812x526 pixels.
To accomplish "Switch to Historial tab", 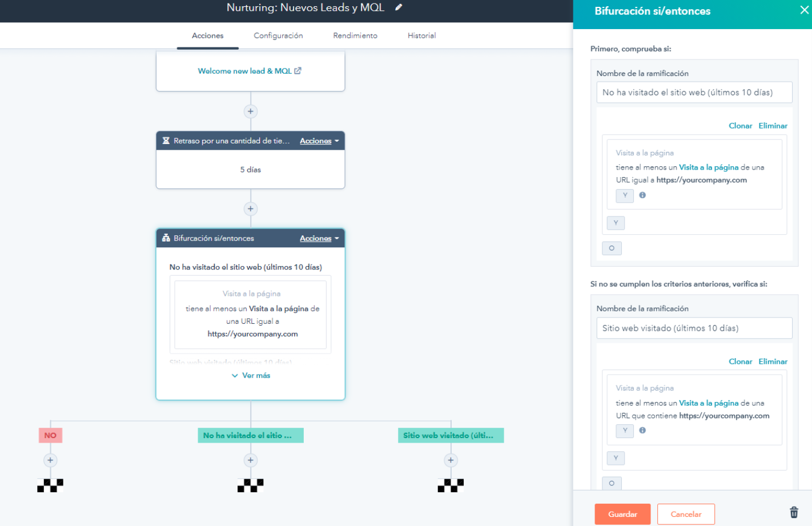I will (x=421, y=35).
